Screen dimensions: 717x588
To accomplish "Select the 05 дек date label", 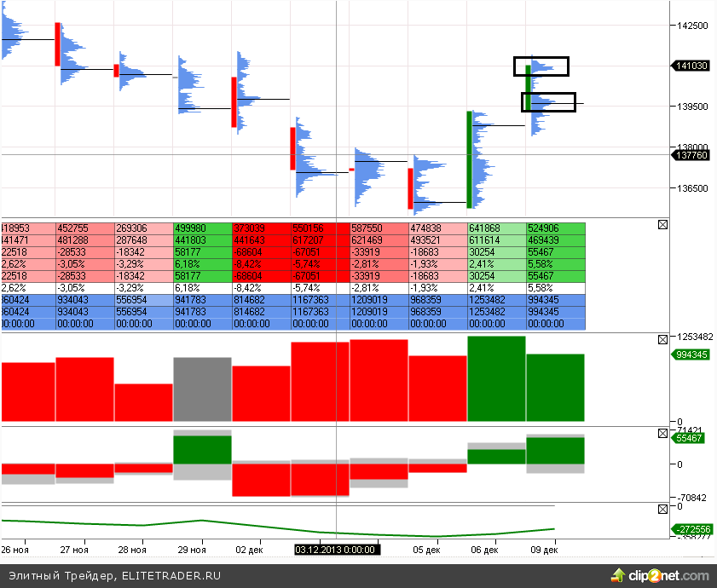I will pyautogui.click(x=426, y=550).
